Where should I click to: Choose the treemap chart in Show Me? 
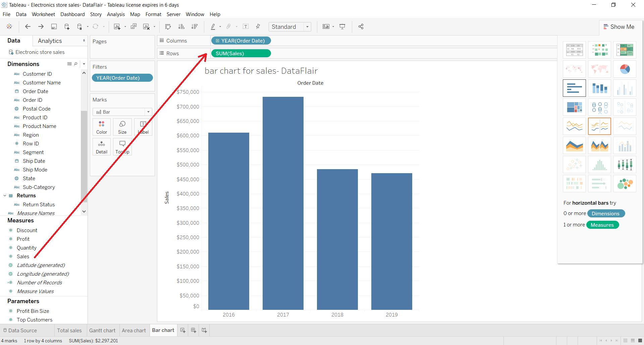[x=574, y=107]
